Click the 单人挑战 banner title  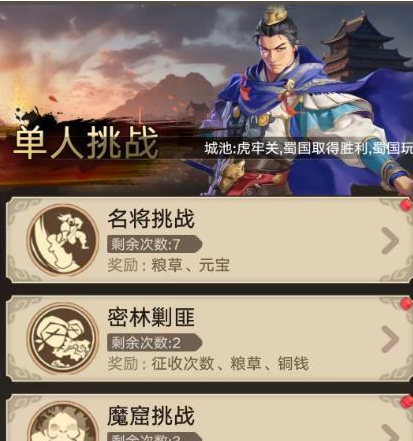coord(86,143)
